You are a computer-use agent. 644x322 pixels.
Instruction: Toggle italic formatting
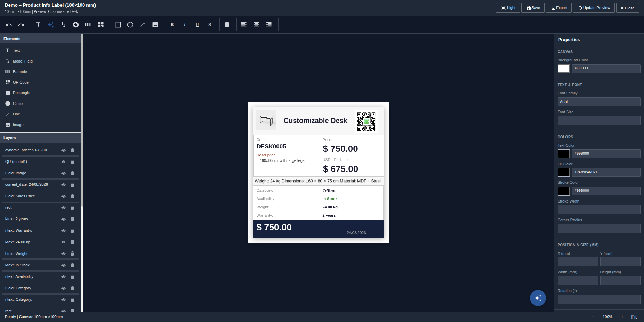coord(185,25)
